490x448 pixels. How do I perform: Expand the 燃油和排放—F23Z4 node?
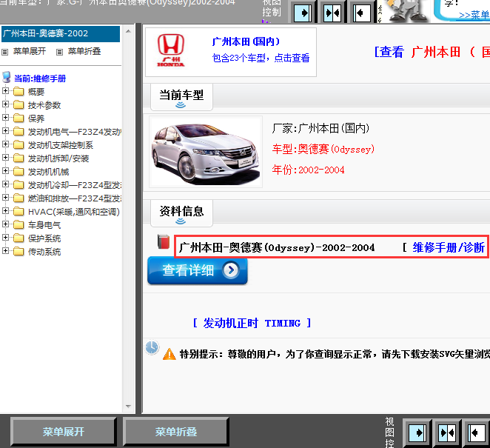5,197
